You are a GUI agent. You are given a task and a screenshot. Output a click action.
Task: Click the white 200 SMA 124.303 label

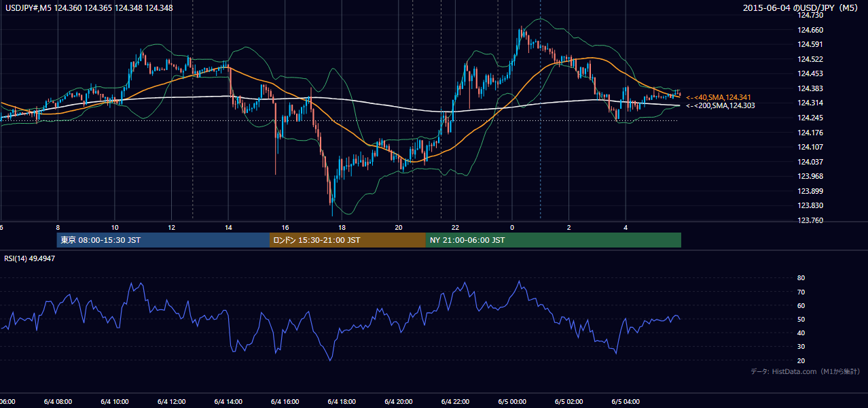721,105
